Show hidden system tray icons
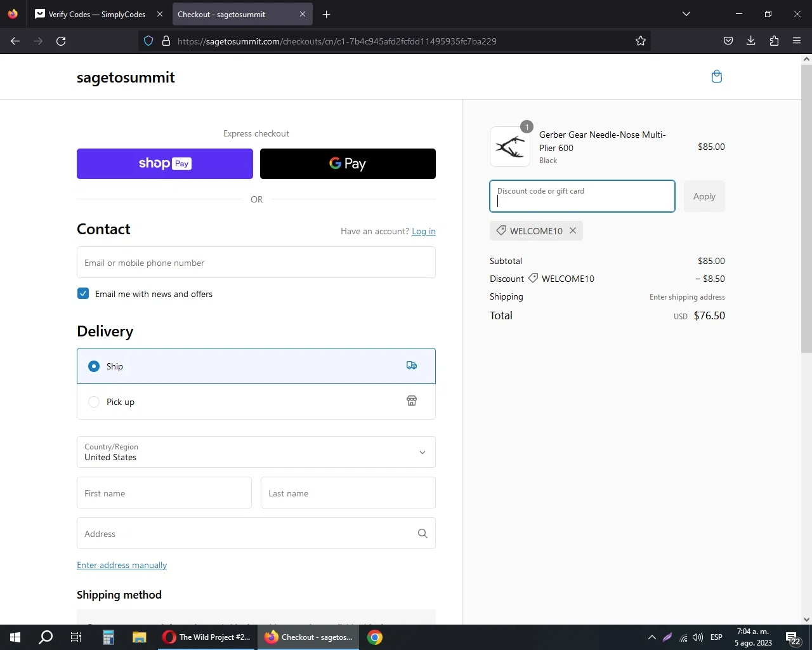The image size is (812, 650). click(652, 637)
